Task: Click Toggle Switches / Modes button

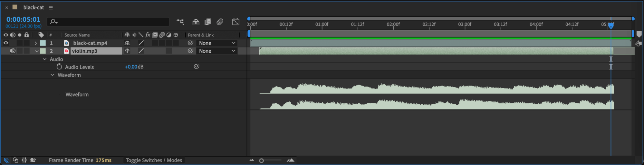Action: pyautogui.click(x=154, y=160)
